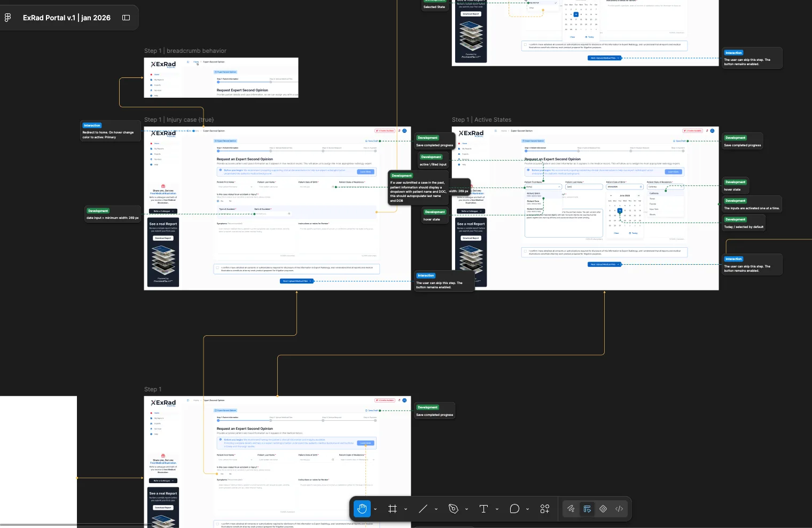Open Experts in the Injury case frame sidebar
Screen dimensions: 812x528
coord(156,154)
